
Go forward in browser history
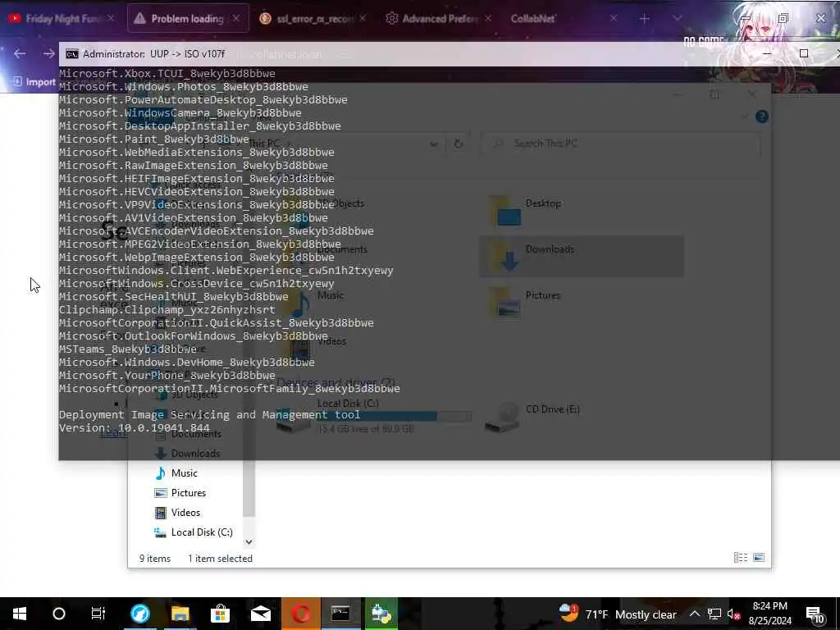(x=48, y=53)
